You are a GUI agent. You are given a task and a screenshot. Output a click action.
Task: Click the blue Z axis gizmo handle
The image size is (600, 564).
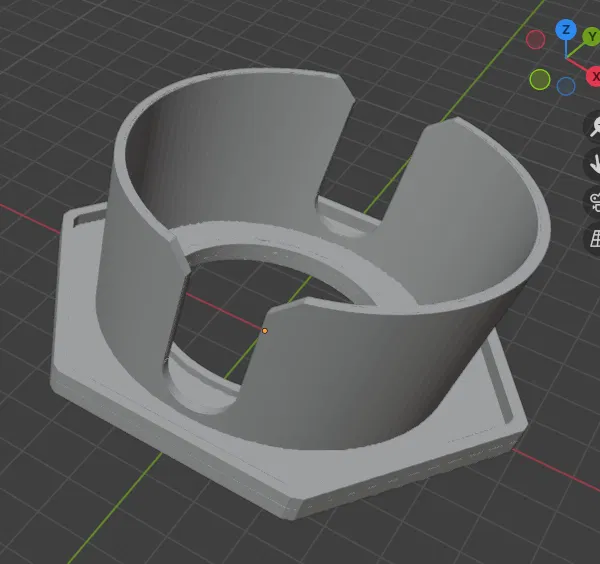[x=566, y=30]
